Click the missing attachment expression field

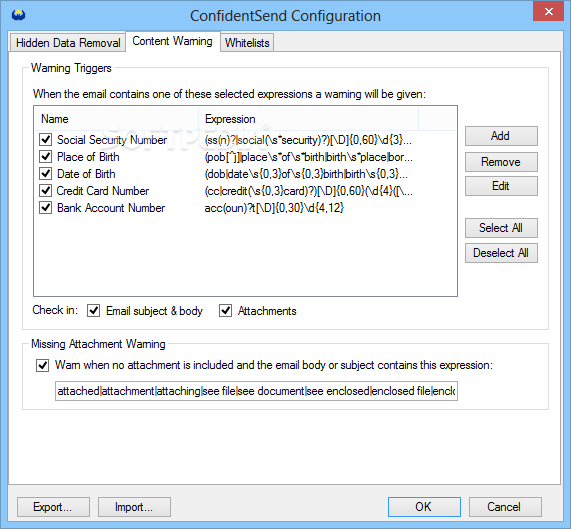click(x=256, y=391)
